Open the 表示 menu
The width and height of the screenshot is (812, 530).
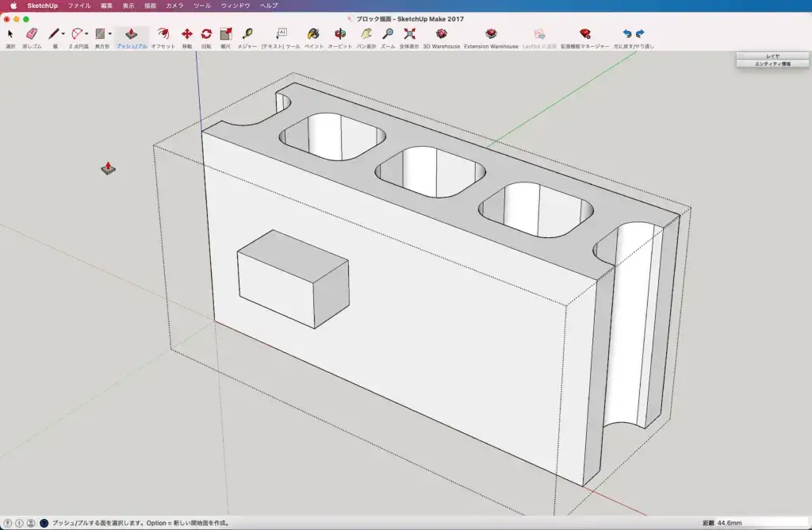[x=128, y=6]
